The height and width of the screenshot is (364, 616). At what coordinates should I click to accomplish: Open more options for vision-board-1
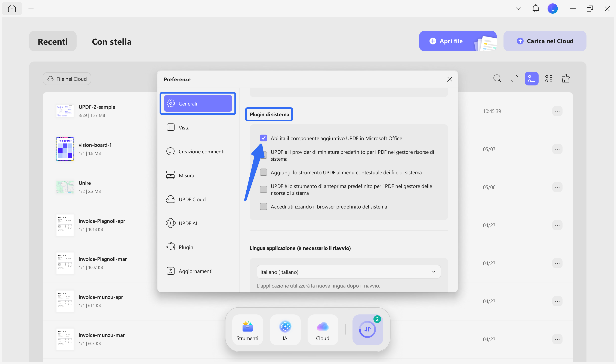click(557, 149)
